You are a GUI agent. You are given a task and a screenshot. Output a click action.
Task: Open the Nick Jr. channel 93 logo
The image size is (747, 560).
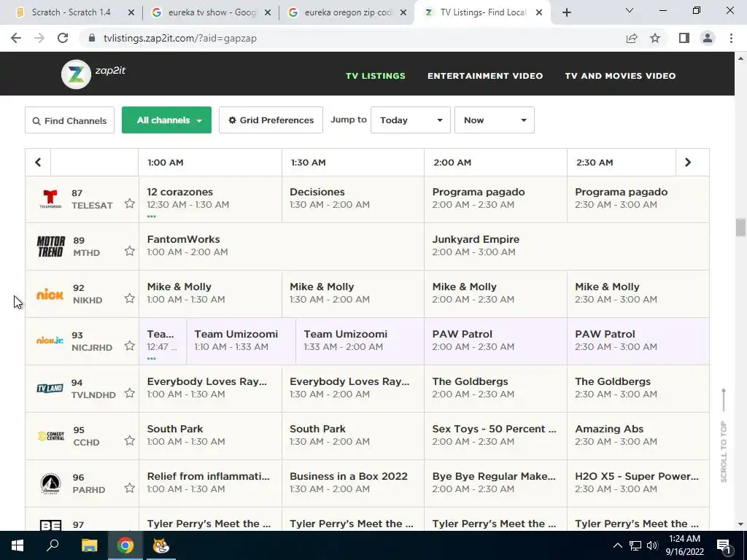click(x=50, y=341)
